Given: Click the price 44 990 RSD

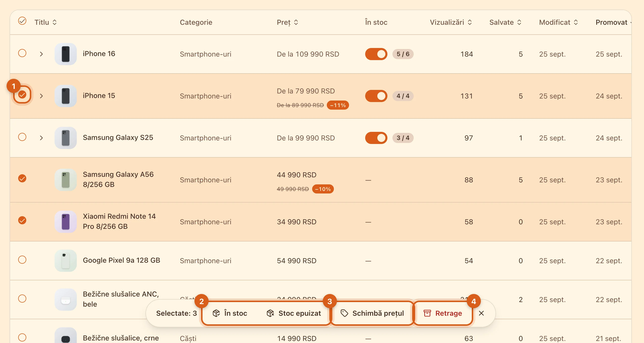Looking at the screenshot, I should pos(296,175).
